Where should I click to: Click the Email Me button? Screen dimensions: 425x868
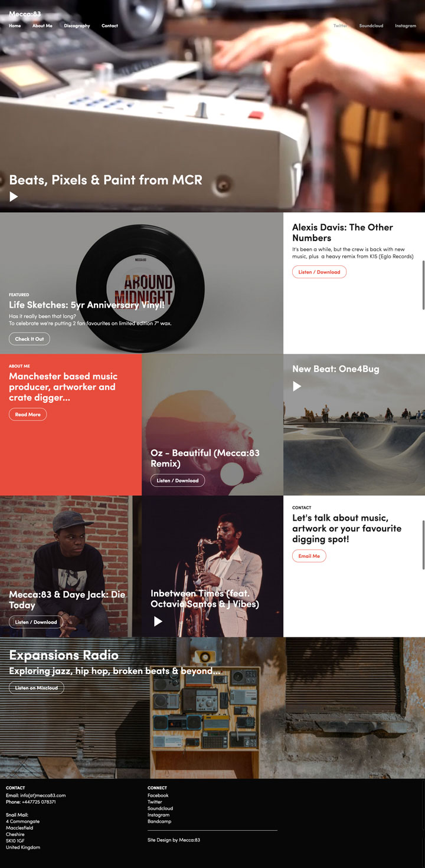tap(309, 556)
